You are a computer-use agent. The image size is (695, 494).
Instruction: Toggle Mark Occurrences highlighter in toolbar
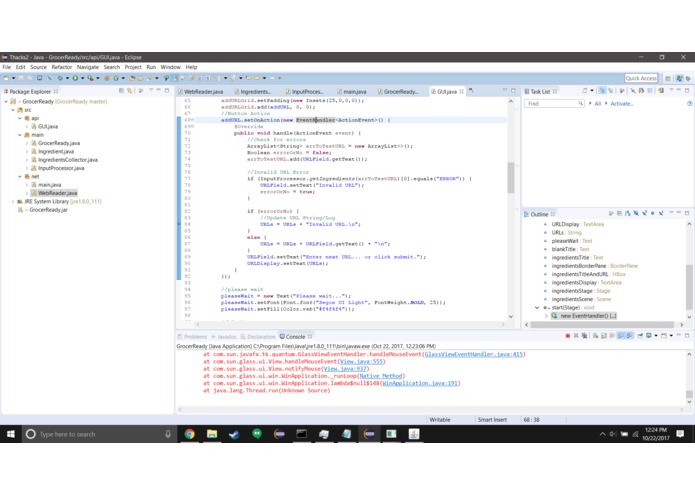pyautogui.click(x=175, y=78)
